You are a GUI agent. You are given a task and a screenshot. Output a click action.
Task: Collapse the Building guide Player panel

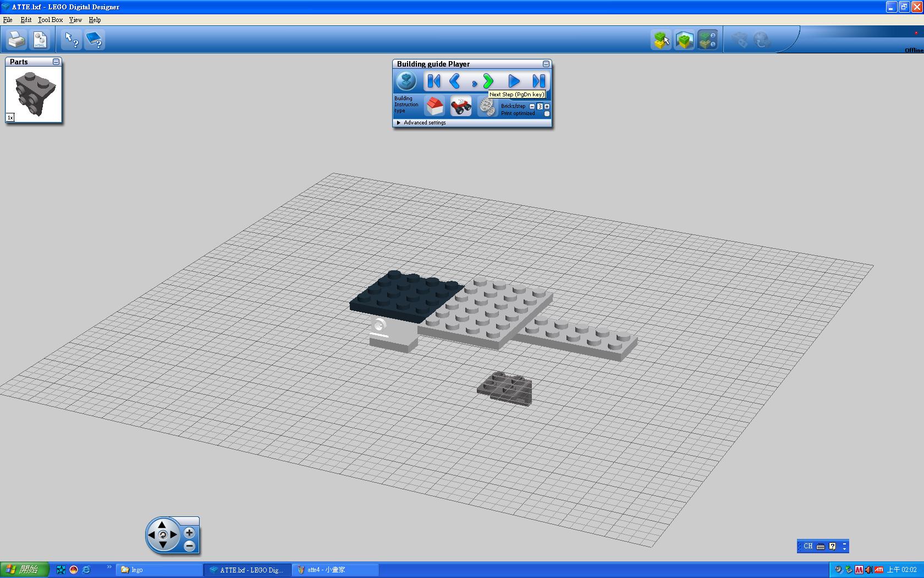[546, 64]
